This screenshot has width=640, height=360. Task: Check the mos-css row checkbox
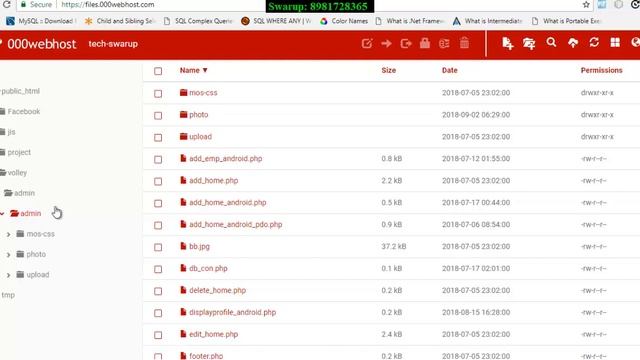click(158, 93)
